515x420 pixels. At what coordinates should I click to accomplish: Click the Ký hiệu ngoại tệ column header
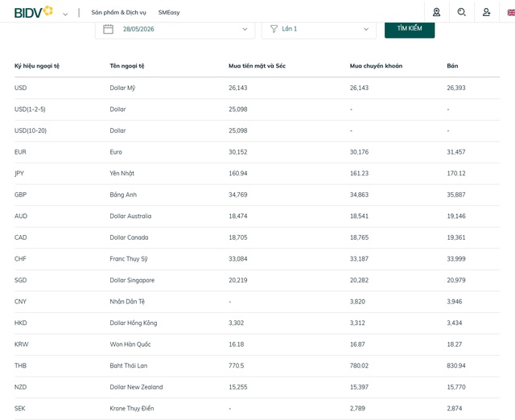37,66
